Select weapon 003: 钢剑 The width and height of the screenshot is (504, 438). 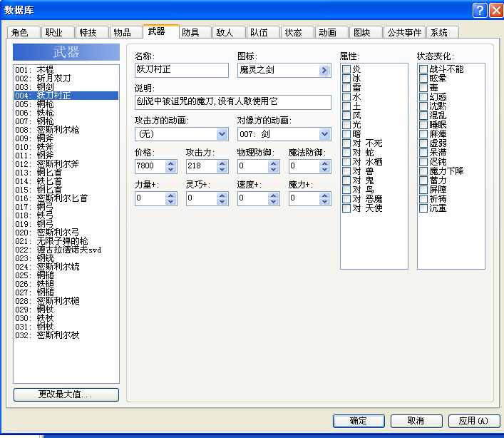(66, 87)
